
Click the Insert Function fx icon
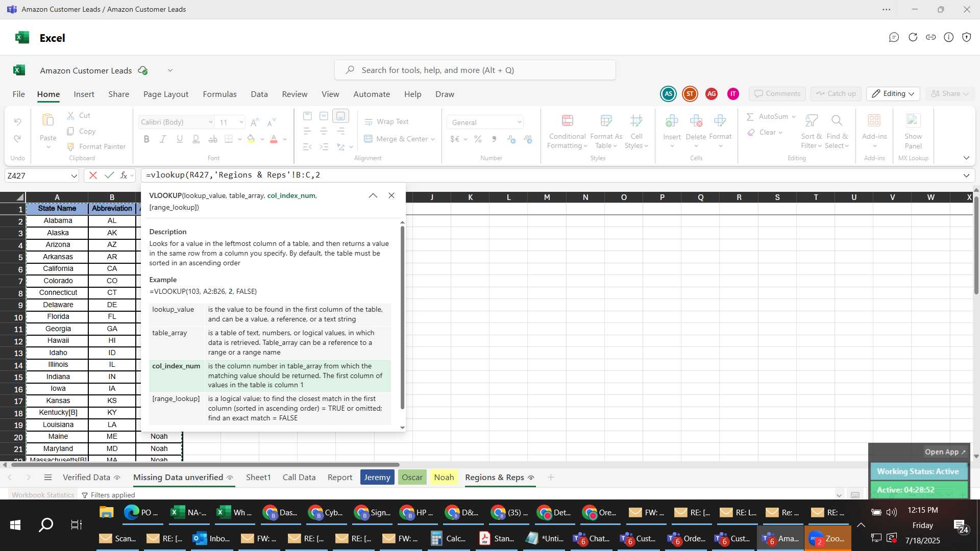point(124,175)
